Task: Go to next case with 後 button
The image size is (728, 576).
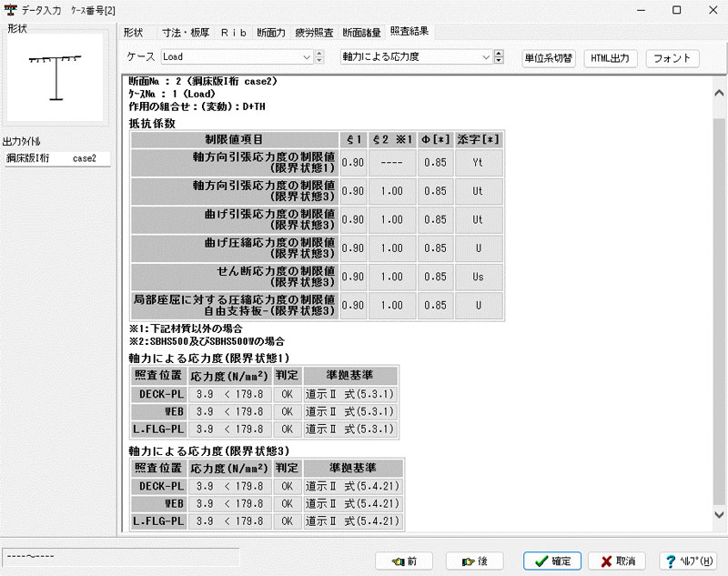Action: [474, 561]
